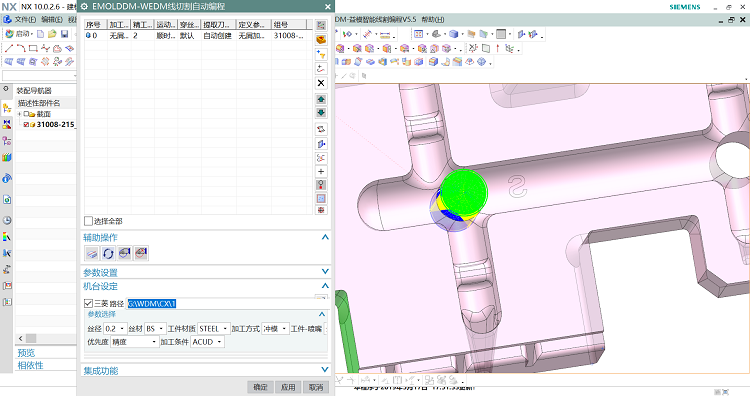750x396 pixels.
Task: Open the 帮助(H) menu
Action: tap(432, 20)
